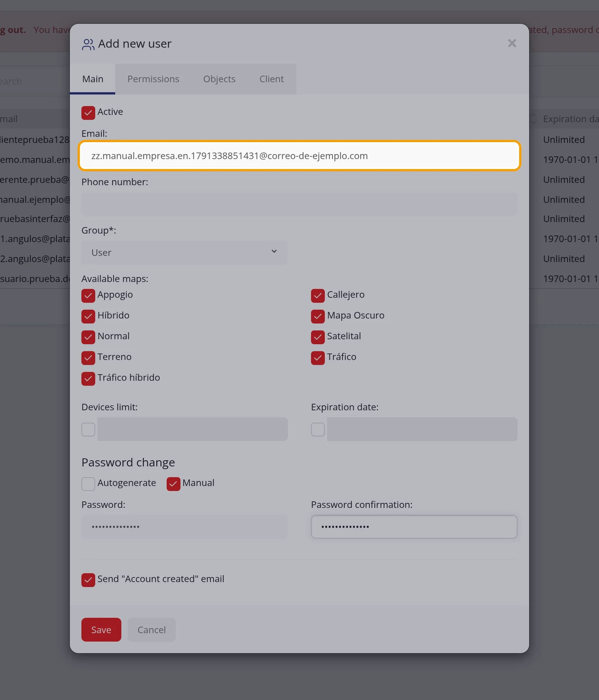The width and height of the screenshot is (599, 700).
Task: Switch to the Permissions tab
Action: click(153, 79)
